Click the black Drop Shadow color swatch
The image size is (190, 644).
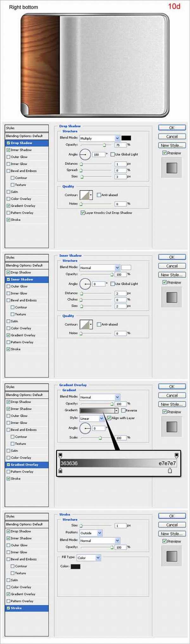coord(126,138)
